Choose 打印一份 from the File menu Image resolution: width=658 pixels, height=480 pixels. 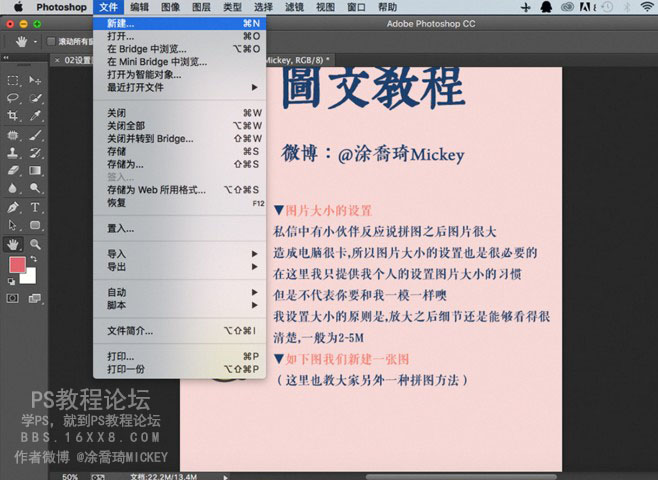pyautogui.click(x=180, y=369)
